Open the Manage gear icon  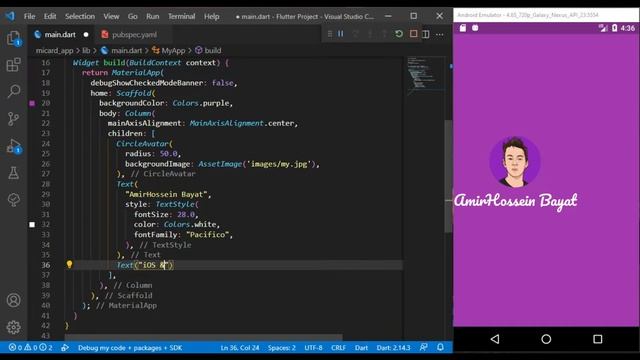click(x=13, y=327)
